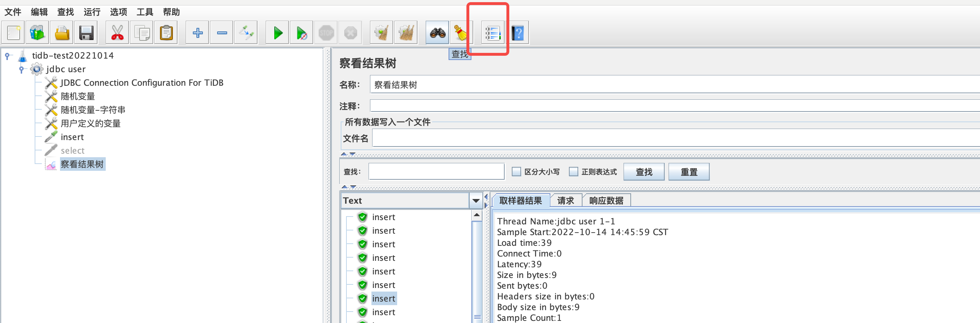This screenshot has width=980, height=323.
Task: Click the Open folder icon
Action: point(62,33)
